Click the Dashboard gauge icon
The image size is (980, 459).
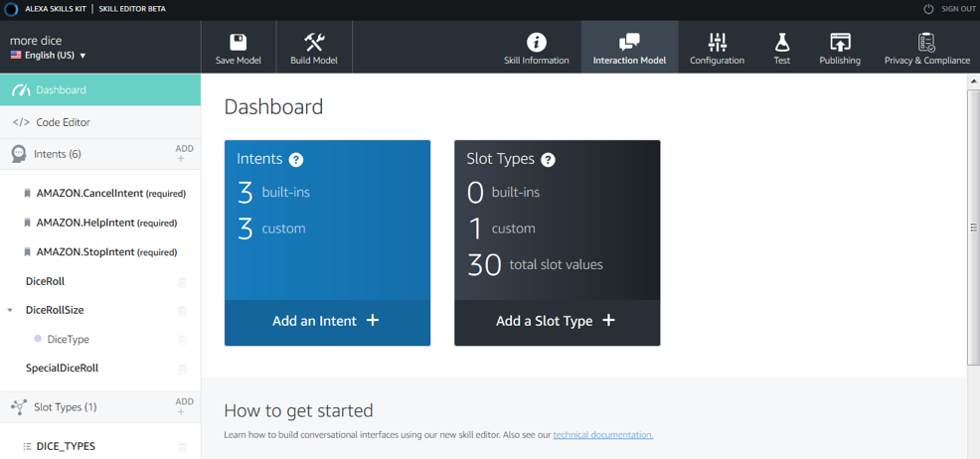tap(21, 90)
